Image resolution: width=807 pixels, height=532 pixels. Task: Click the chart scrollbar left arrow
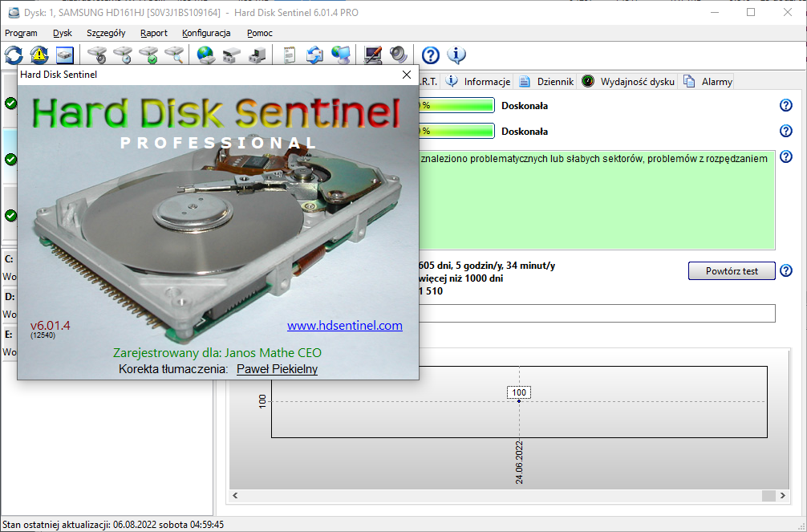(235, 495)
